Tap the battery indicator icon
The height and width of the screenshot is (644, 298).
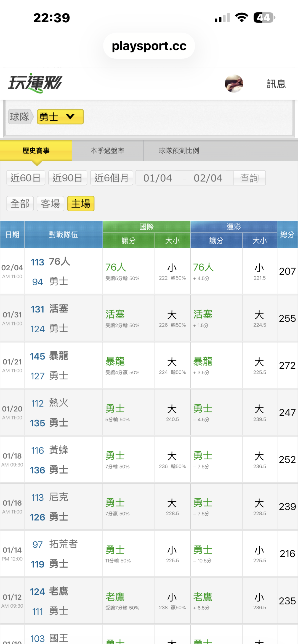(264, 18)
